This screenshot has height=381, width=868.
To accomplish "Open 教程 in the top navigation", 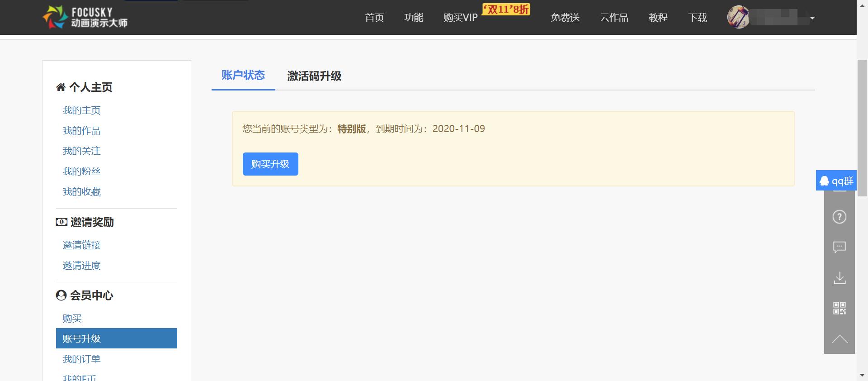I will tap(658, 18).
